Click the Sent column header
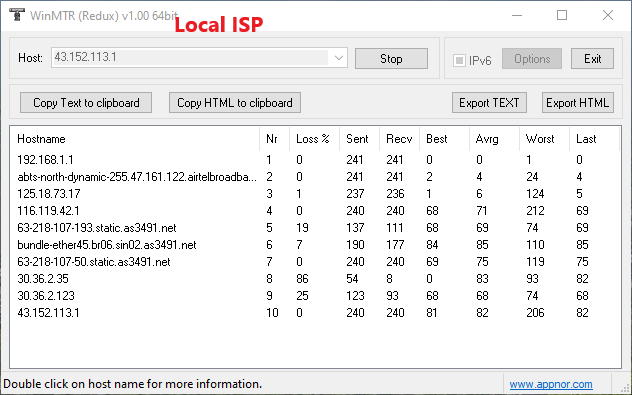 pos(359,139)
